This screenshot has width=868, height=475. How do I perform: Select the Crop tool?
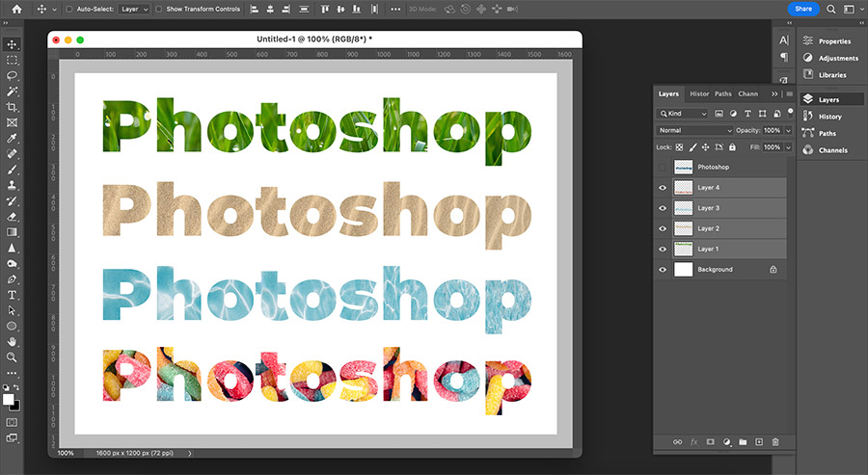point(12,107)
